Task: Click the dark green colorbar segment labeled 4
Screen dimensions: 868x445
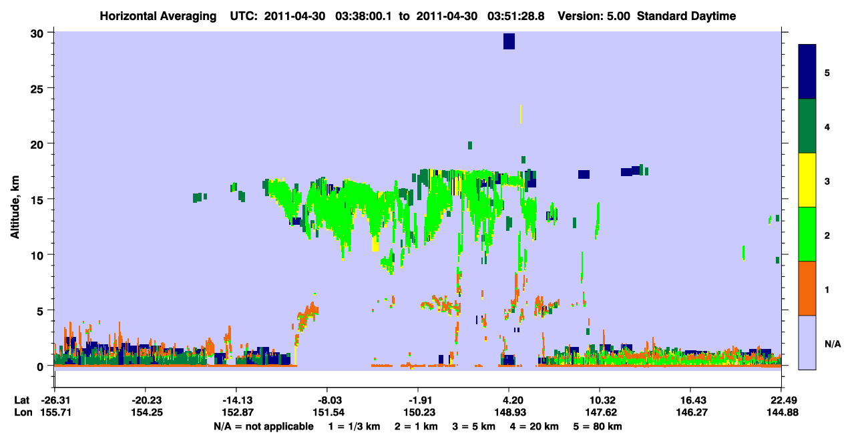Action: click(807, 126)
